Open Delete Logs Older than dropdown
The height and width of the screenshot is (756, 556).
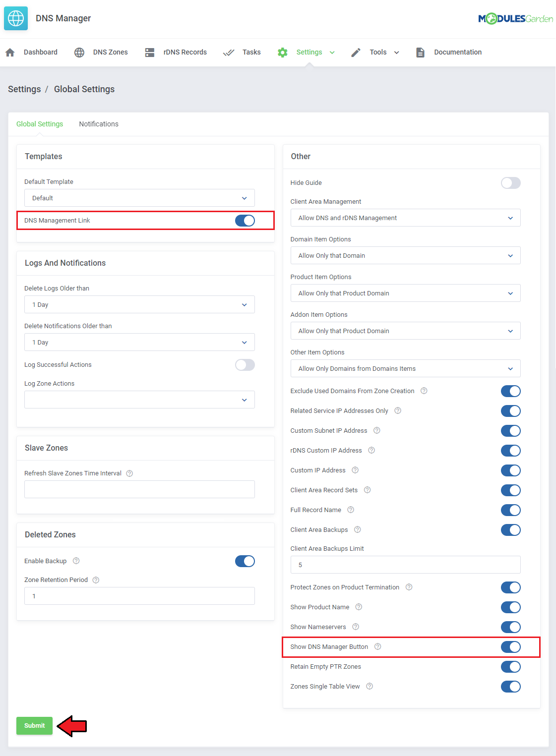coord(139,304)
